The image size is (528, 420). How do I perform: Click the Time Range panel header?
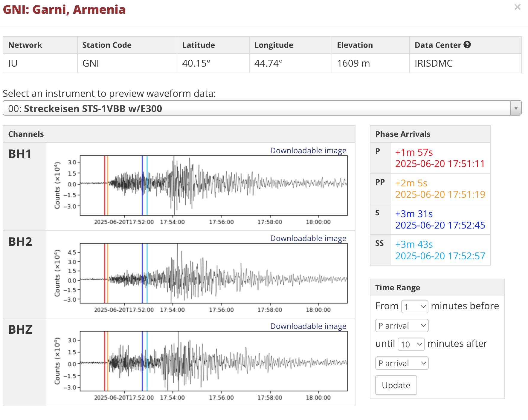[437, 288]
